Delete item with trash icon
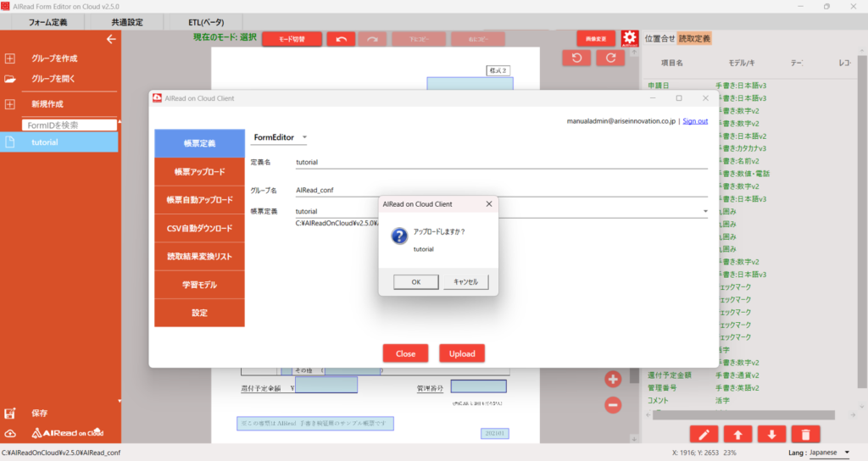This screenshot has width=868, height=461. tap(805, 435)
